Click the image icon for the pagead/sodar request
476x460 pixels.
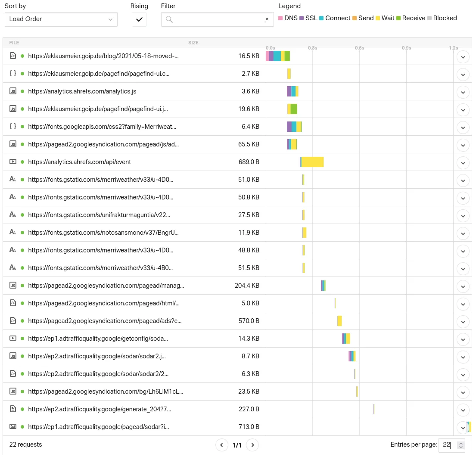click(x=13, y=426)
